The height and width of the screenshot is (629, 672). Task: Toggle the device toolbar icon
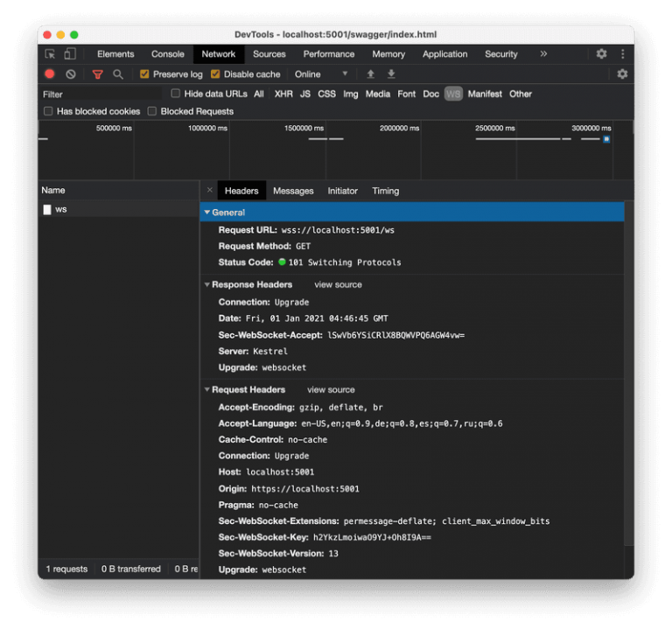point(69,54)
